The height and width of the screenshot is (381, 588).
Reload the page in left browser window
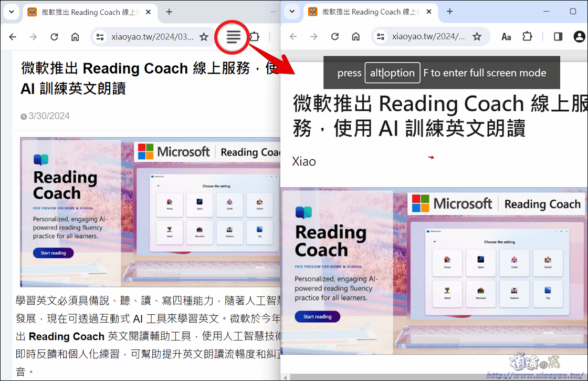pyautogui.click(x=55, y=37)
